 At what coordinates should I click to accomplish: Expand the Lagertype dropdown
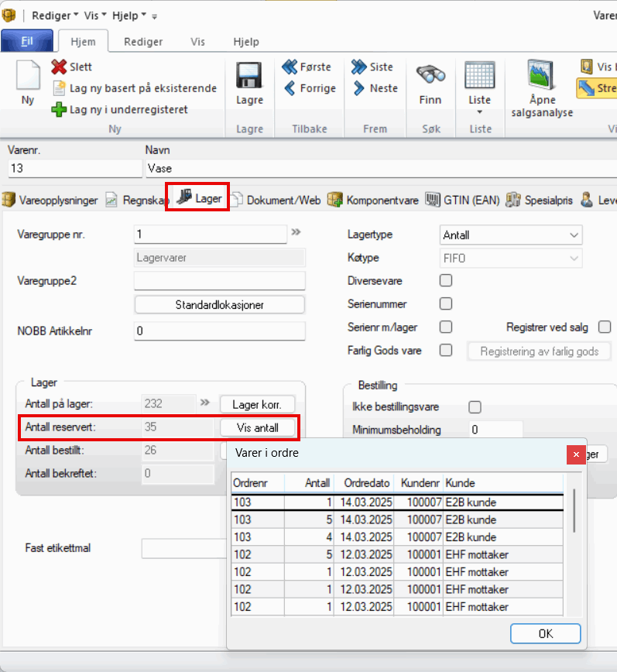(573, 235)
